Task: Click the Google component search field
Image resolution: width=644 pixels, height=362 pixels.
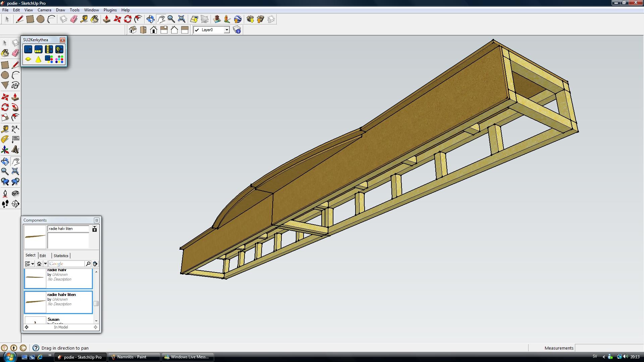Action: point(67,264)
